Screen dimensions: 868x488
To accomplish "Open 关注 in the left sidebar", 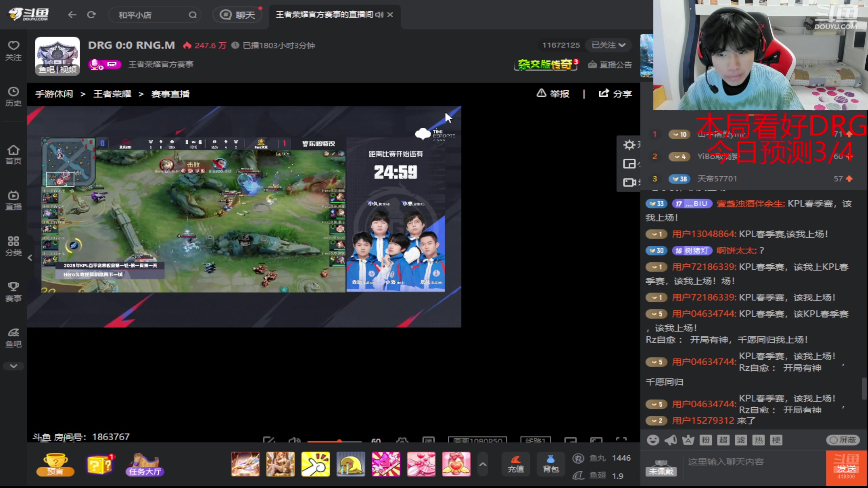I will pos(14,51).
